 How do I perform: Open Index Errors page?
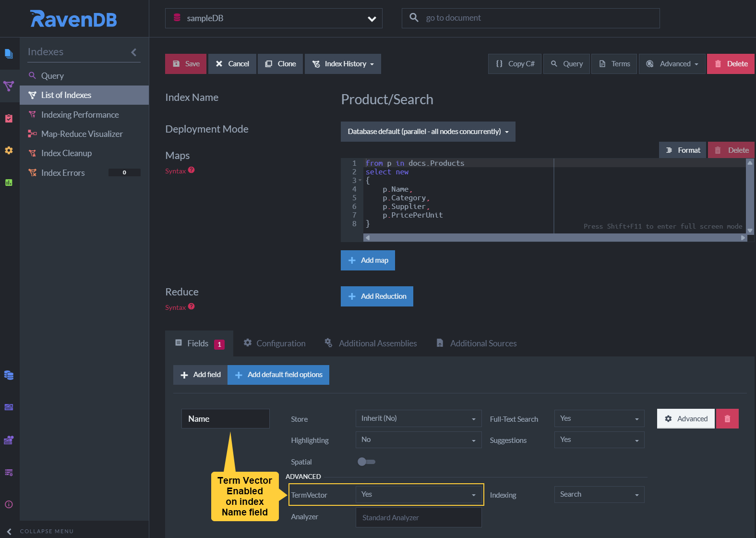[x=84, y=173]
